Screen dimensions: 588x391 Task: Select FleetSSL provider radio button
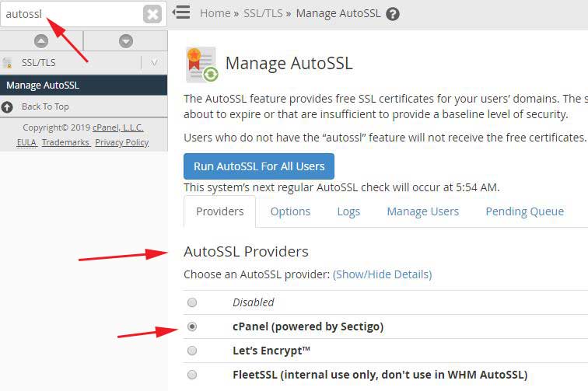[192, 375]
